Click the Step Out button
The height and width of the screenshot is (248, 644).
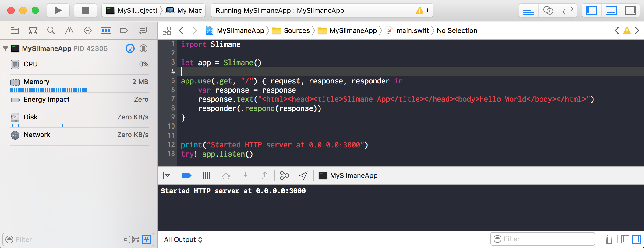pyautogui.click(x=265, y=175)
